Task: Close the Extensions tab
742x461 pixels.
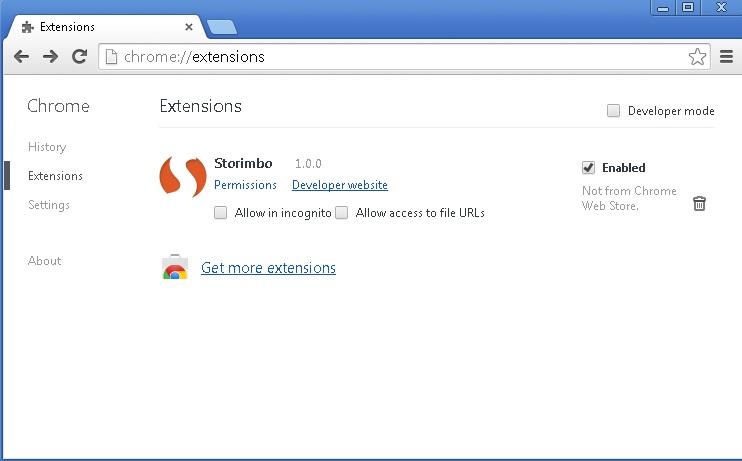Action: tap(189, 27)
